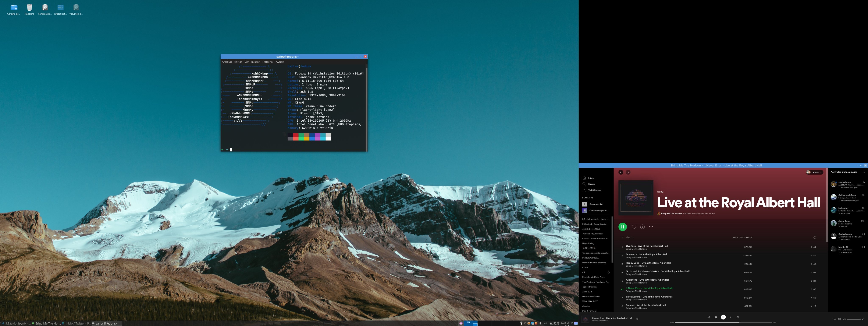Toggle repeat mode in the player bar
The width and height of the screenshot is (868, 326).
coord(738,317)
